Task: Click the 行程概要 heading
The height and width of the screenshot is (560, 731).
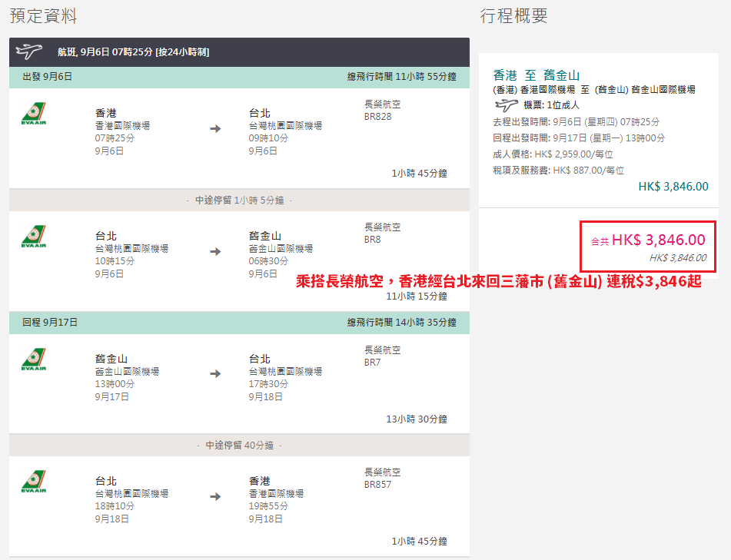Action: (513, 16)
